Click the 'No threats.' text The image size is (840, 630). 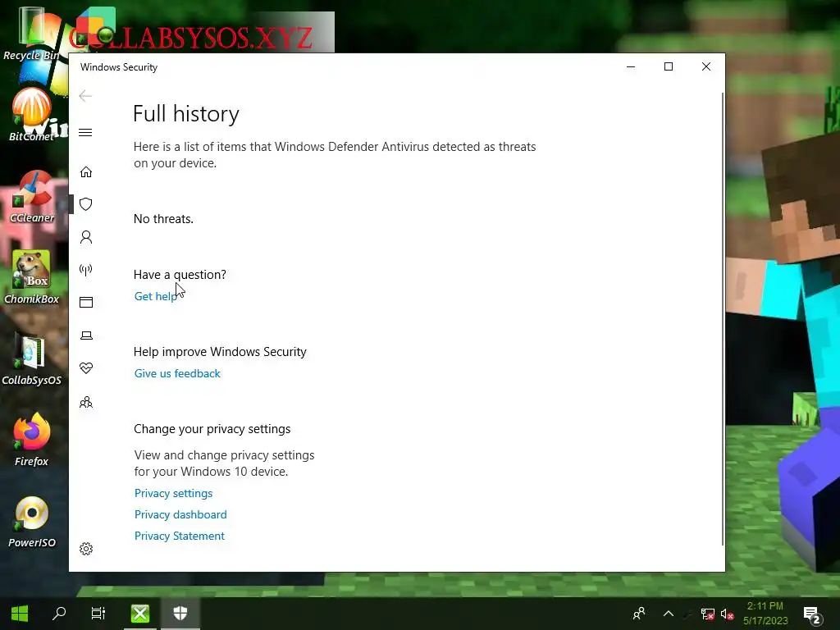pyautogui.click(x=163, y=219)
